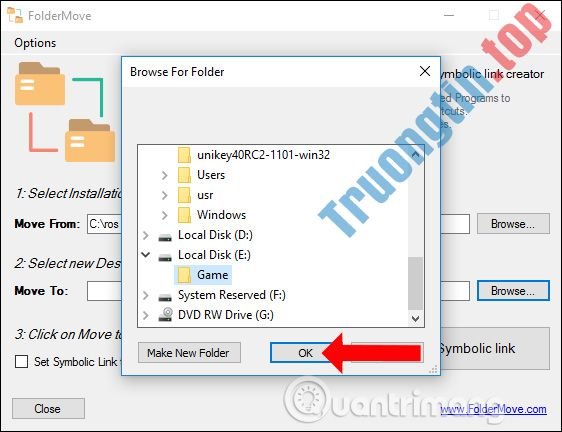This screenshot has width=562, height=432.
Task: Close the Browse For Folder dialog
Action: click(425, 71)
